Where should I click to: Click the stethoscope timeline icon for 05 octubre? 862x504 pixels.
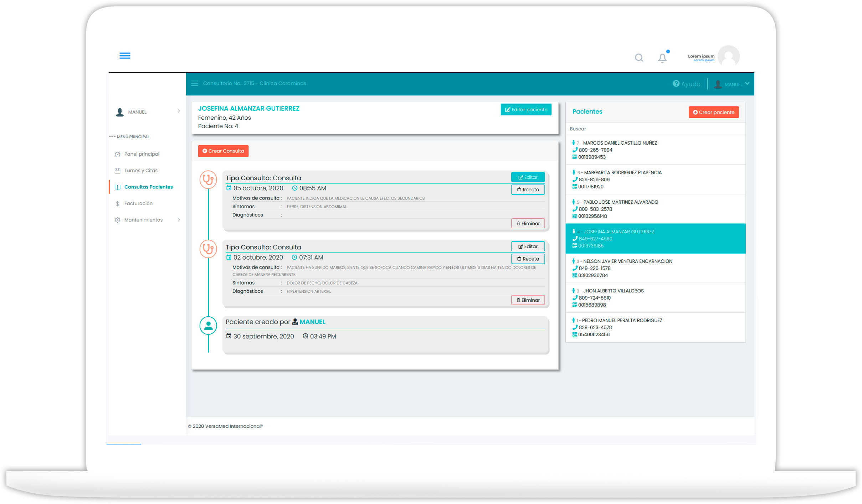(x=208, y=180)
